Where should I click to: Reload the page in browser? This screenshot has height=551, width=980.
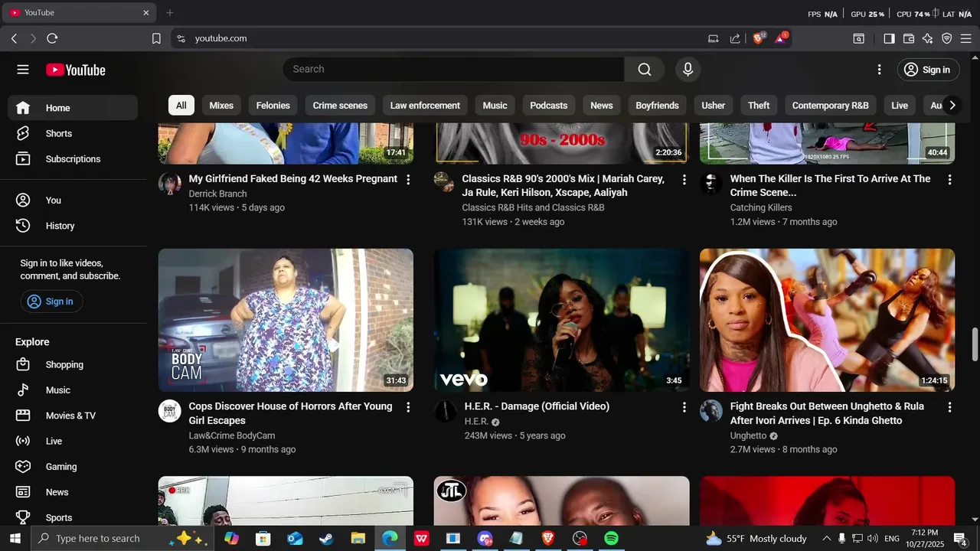click(x=52, y=38)
